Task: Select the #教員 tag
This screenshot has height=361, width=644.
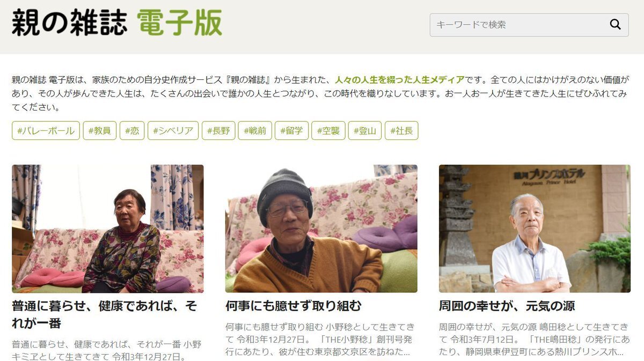Action: coord(100,130)
